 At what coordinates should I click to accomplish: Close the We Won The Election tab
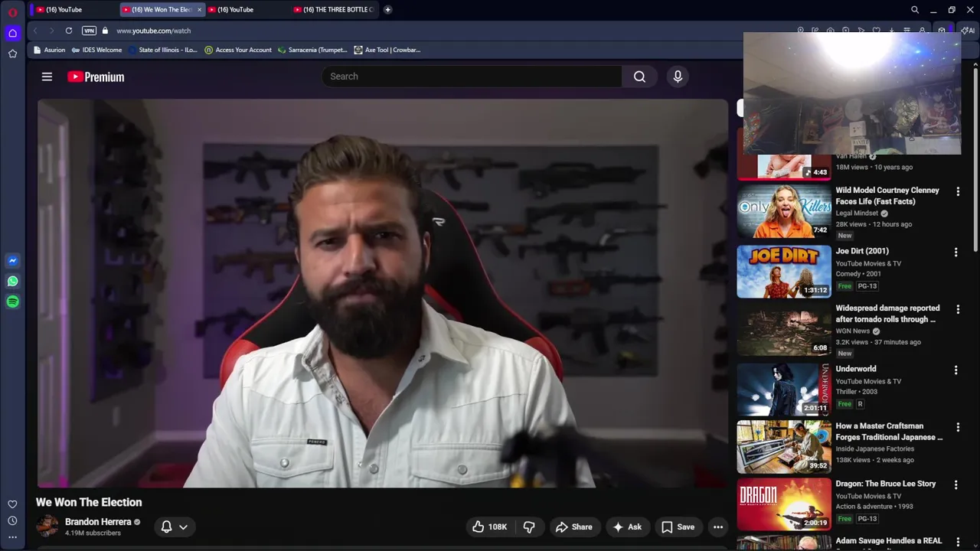coord(199,9)
